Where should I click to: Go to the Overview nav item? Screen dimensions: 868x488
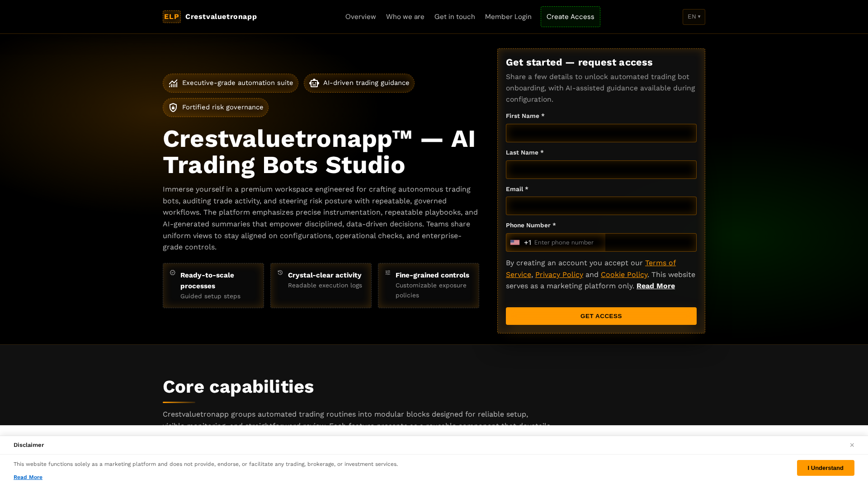coord(360,17)
